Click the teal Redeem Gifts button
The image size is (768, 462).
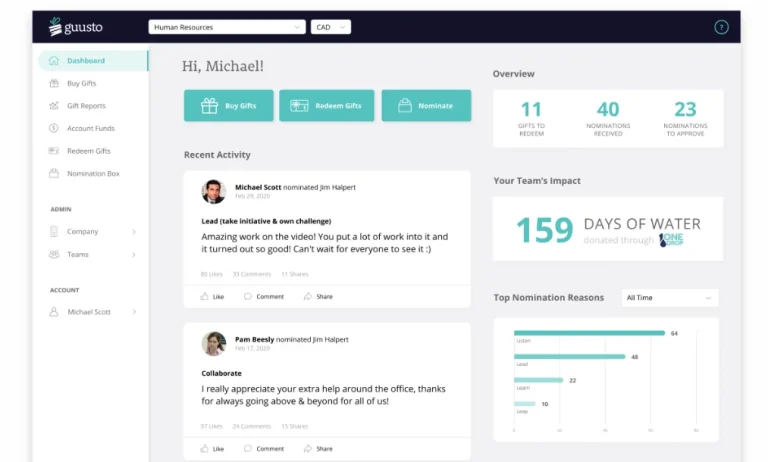[327, 105]
